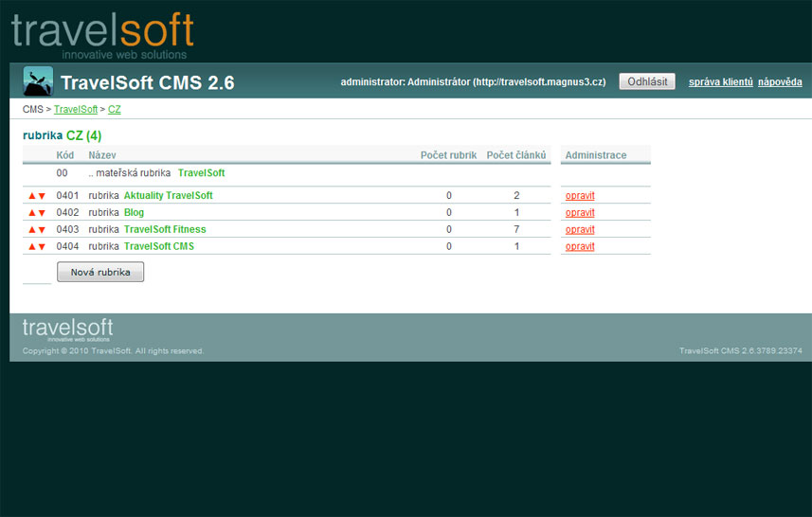The width and height of the screenshot is (812, 517).
Task: Open the správa klientů link
Action: (x=720, y=81)
